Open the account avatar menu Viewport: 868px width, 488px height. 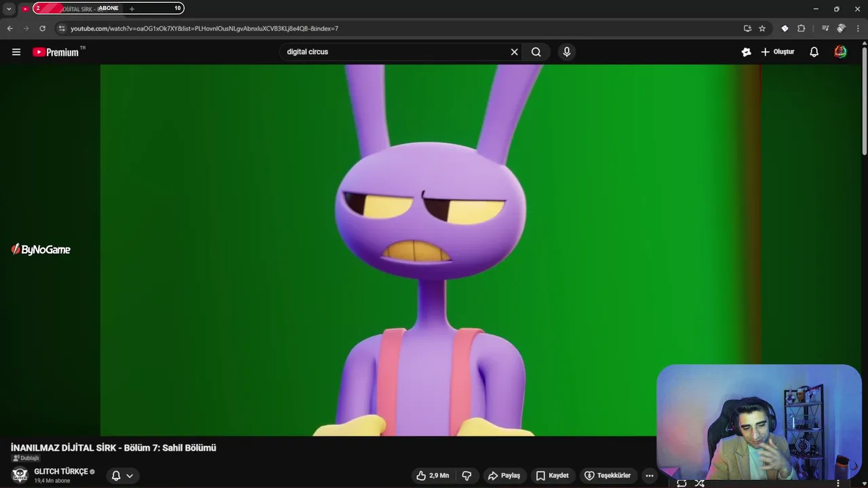coord(840,52)
